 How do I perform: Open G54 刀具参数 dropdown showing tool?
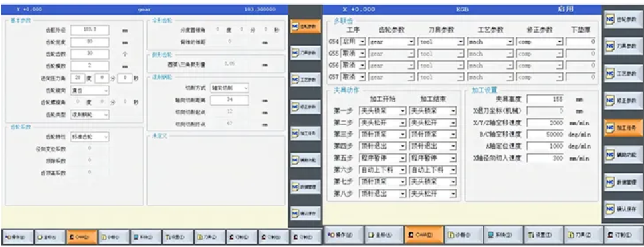click(441, 42)
